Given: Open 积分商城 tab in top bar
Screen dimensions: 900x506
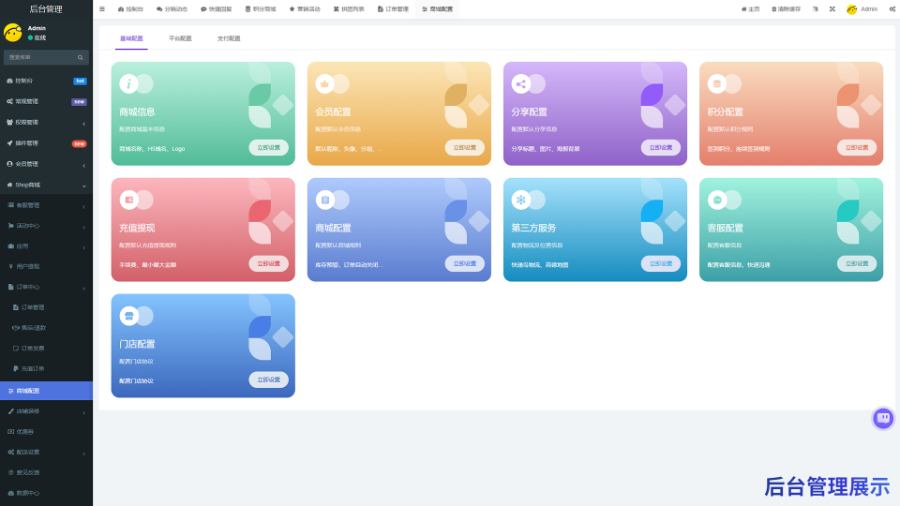Looking at the screenshot, I should (x=261, y=9).
